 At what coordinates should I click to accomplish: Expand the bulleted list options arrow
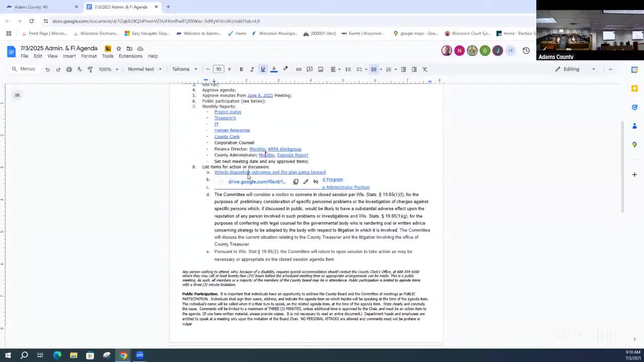(381, 69)
